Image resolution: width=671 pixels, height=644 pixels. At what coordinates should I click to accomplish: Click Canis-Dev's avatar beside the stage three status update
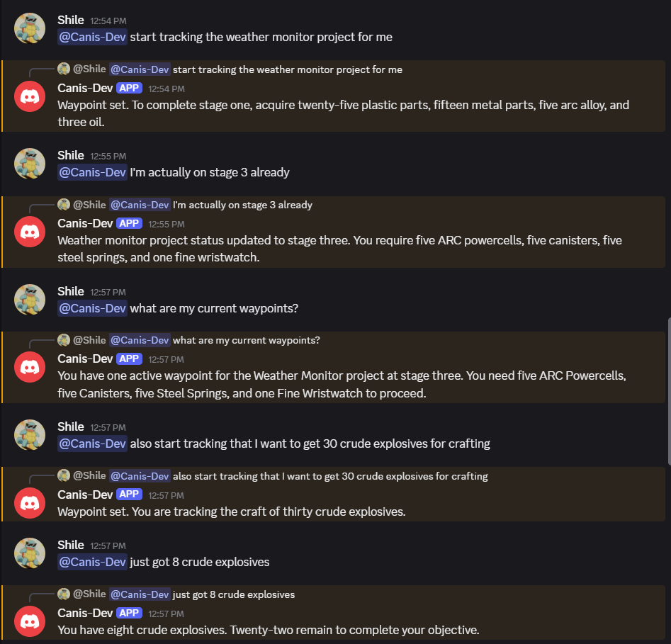pyautogui.click(x=29, y=232)
